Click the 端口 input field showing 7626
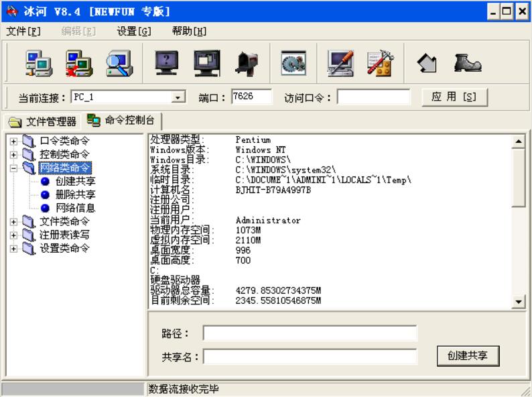This screenshot has height=397, width=532. pyautogui.click(x=251, y=97)
